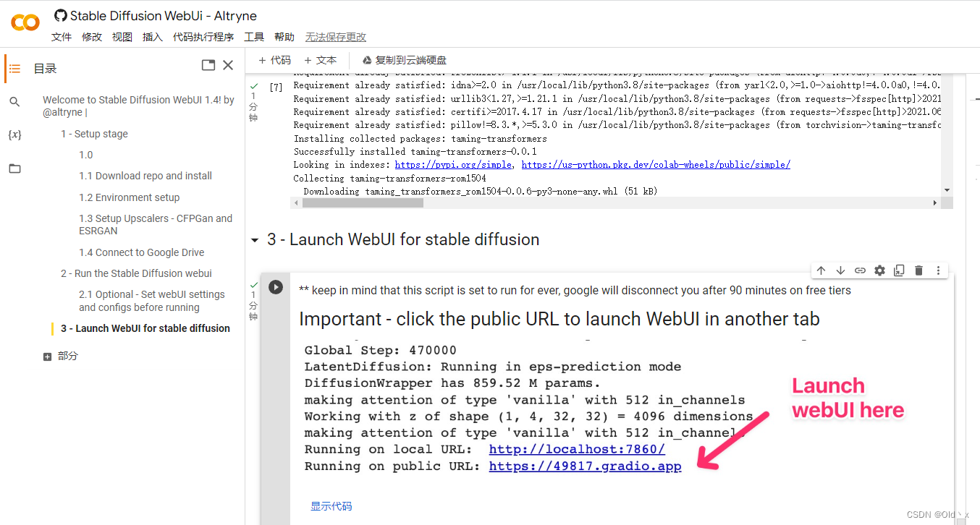Open the localhost:7860 local URL link

pos(577,449)
